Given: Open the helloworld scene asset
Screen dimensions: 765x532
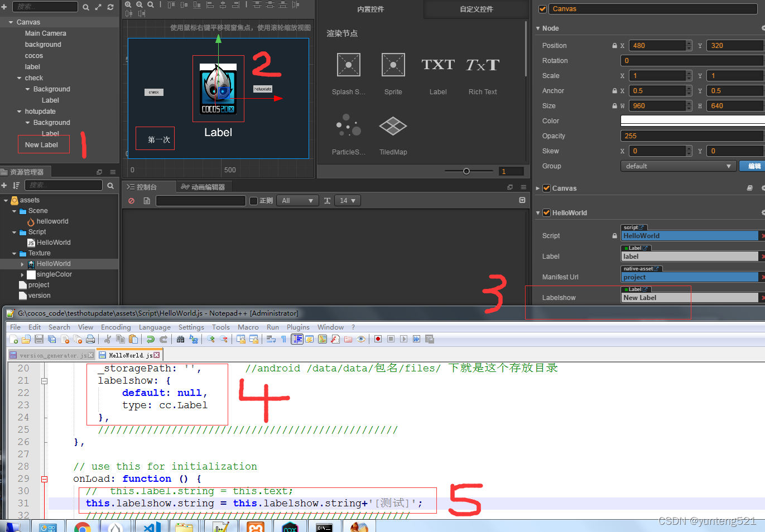Looking at the screenshot, I should click(x=52, y=221).
